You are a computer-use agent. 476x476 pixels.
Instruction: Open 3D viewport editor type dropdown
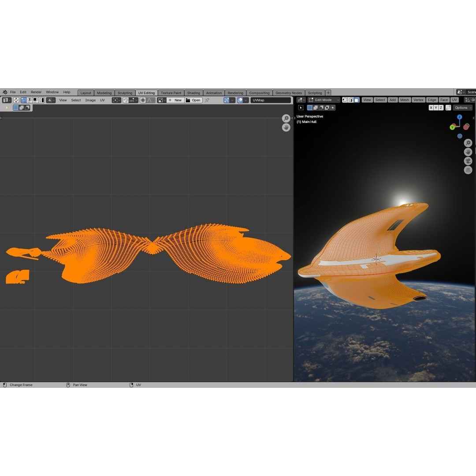click(x=301, y=100)
